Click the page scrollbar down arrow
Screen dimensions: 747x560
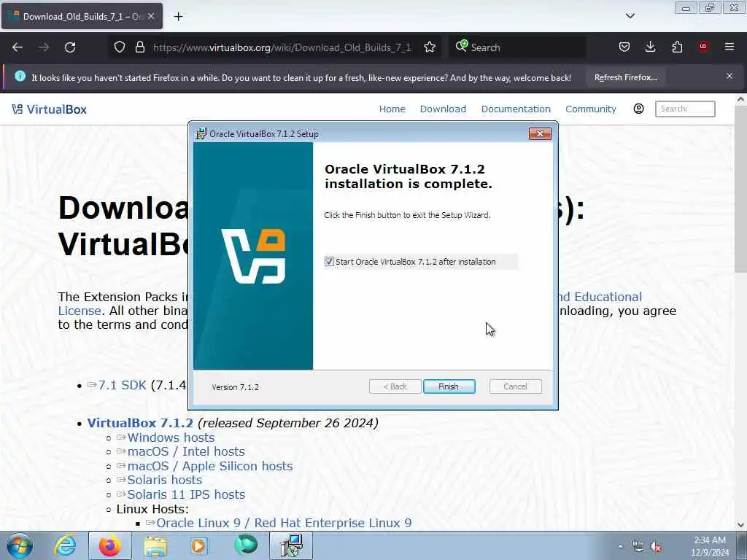740,525
